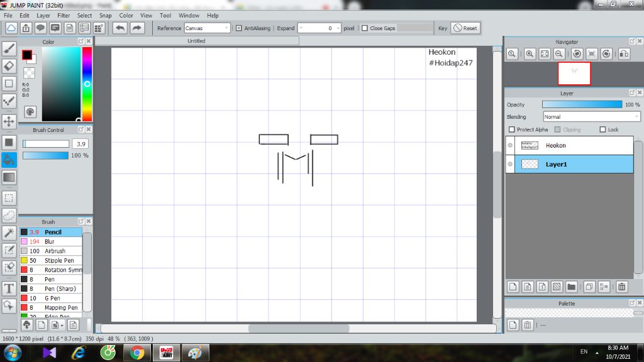Click rotate left icon in Navigator

click(577, 54)
